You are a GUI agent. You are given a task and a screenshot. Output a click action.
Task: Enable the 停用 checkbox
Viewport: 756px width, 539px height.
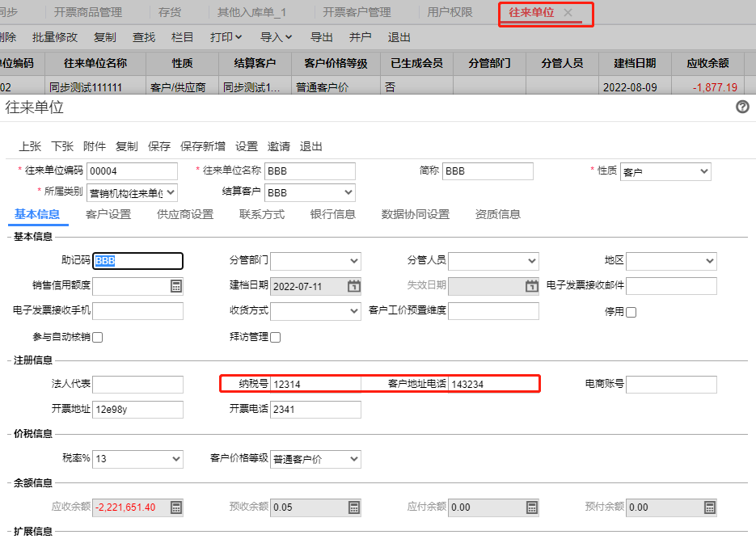tap(631, 313)
